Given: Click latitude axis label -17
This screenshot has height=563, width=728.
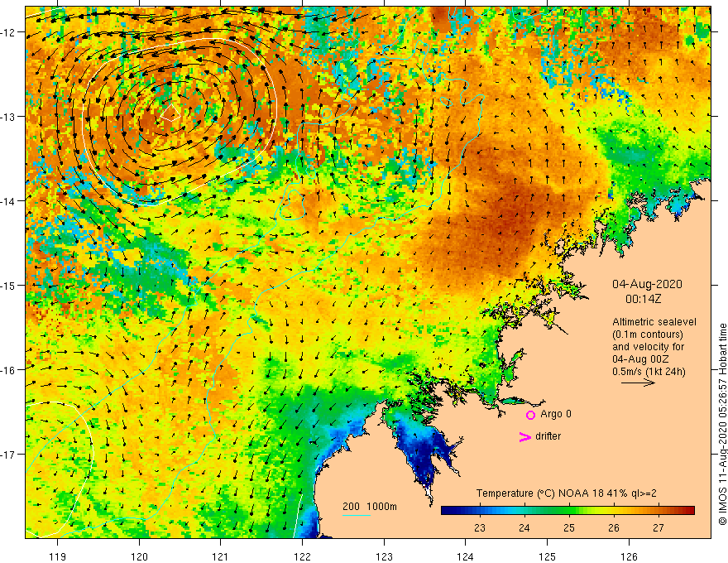Looking at the screenshot, I should click(x=9, y=455).
